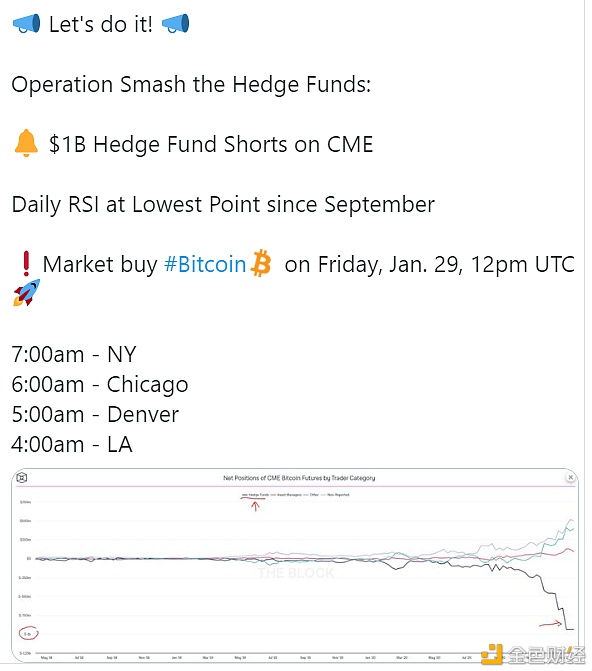Click the orange Bitcoin symbol emoji
This screenshot has width=592, height=671.
(261, 264)
